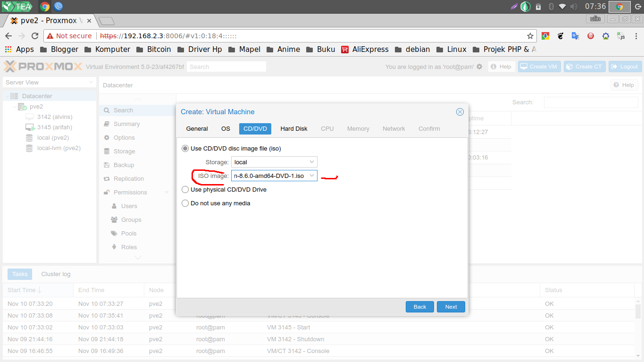Viewport: 644px width, 362px height.
Task: Open the Search item in the Datacenter menu
Action: (137, 110)
